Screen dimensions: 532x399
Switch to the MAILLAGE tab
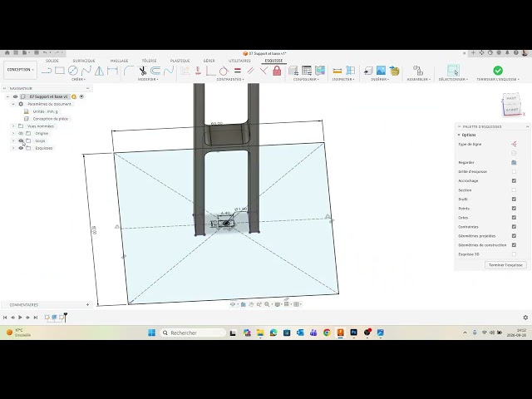click(x=119, y=61)
